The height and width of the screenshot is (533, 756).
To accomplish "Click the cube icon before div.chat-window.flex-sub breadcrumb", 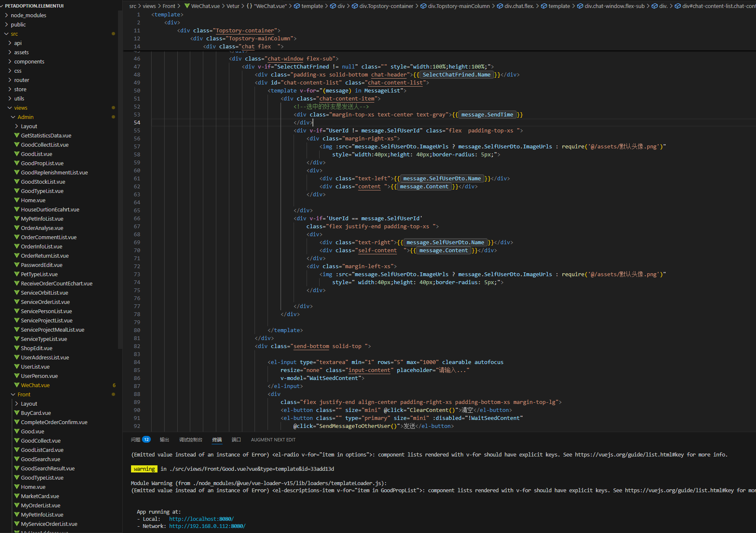I will click(x=580, y=6).
